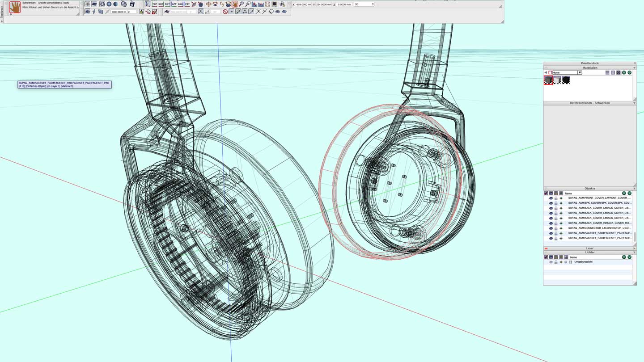Toggle visibility of Umgebungslicht light

click(x=551, y=262)
